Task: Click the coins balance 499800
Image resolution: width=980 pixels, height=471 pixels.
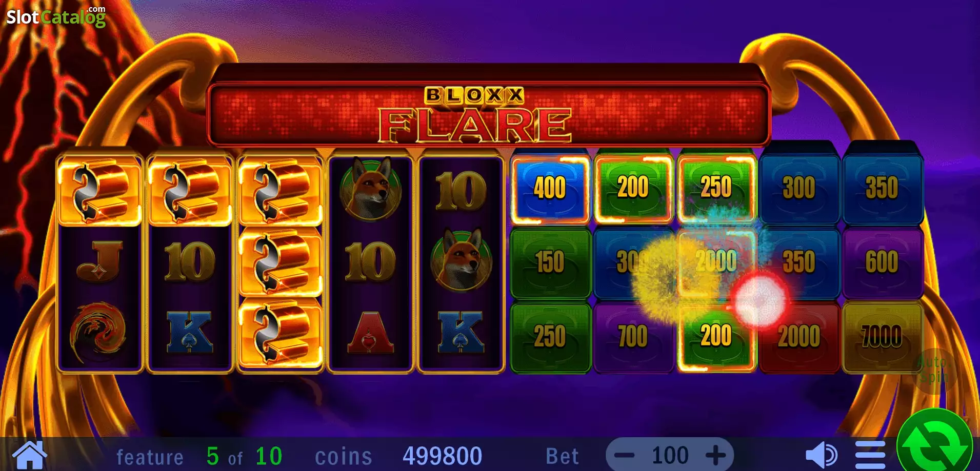Action: click(x=442, y=456)
